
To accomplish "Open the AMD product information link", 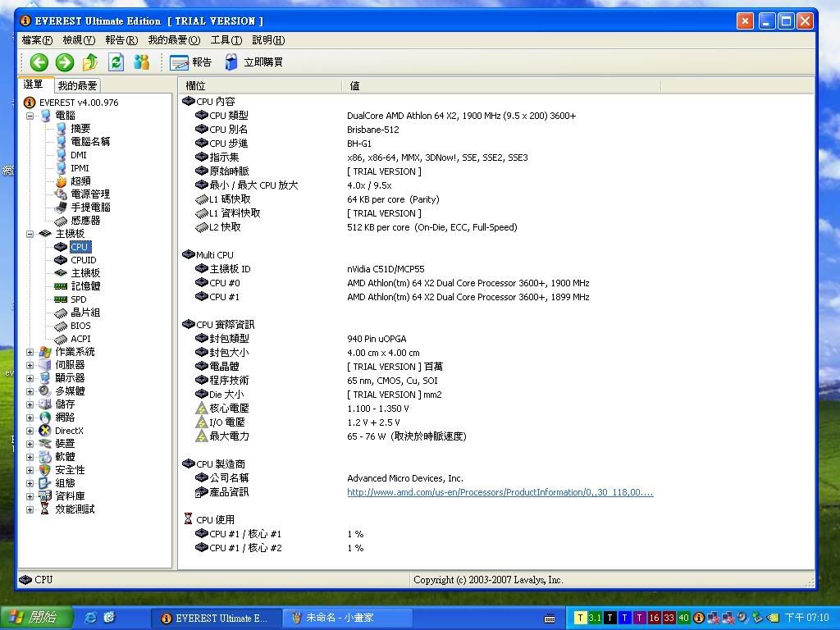I will (x=500, y=492).
